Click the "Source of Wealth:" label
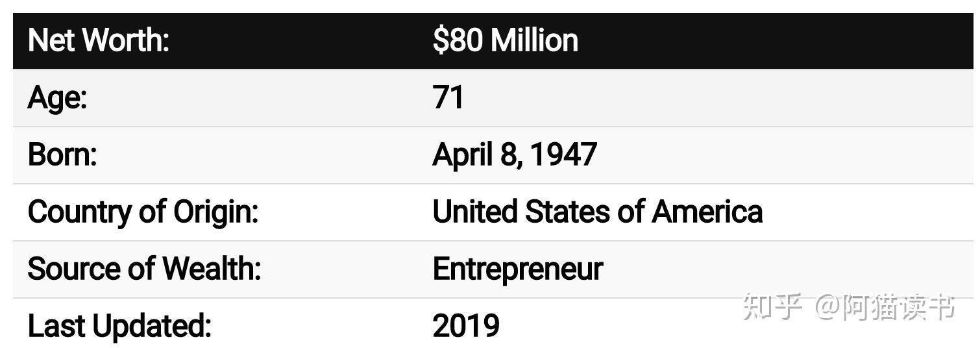The image size is (980, 348). [144, 269]
